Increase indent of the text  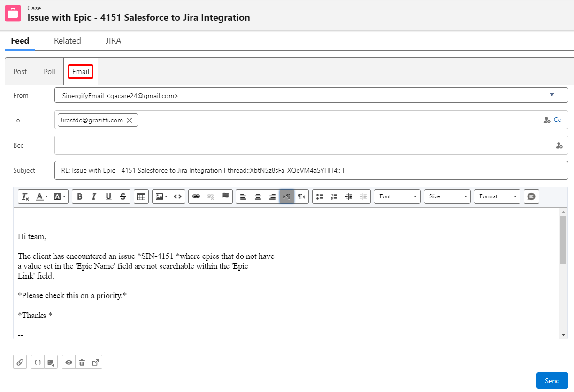coord(349,196)
